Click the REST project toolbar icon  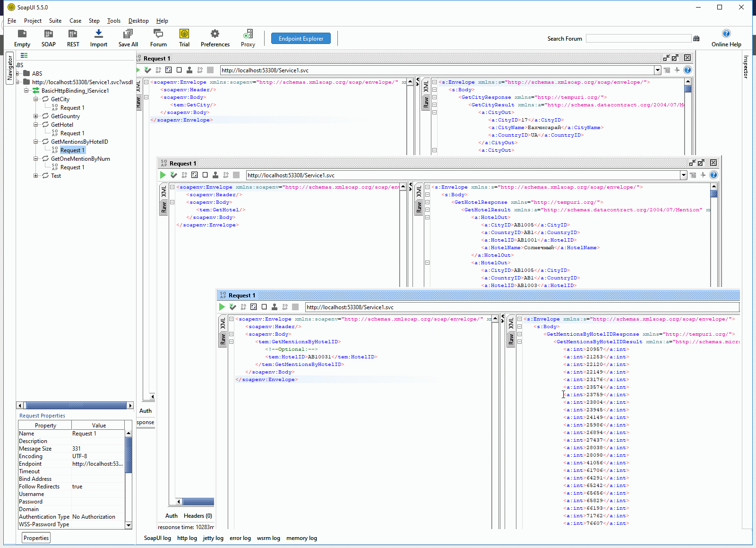pos(73,34)
